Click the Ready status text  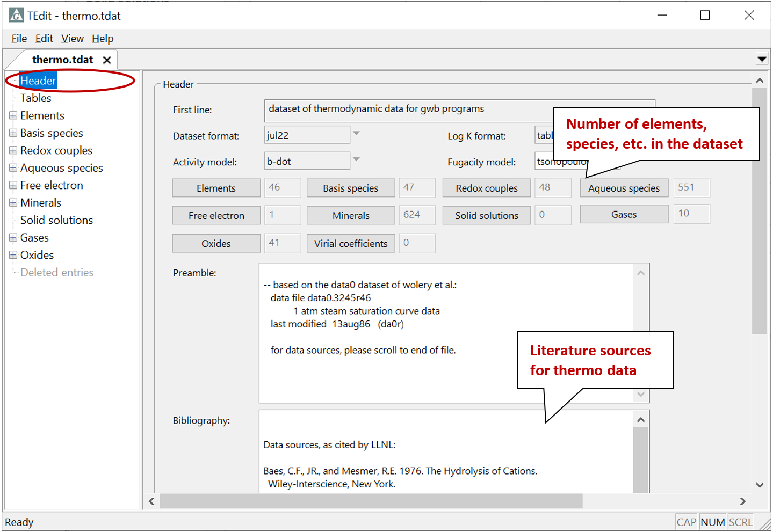[19, 522]
